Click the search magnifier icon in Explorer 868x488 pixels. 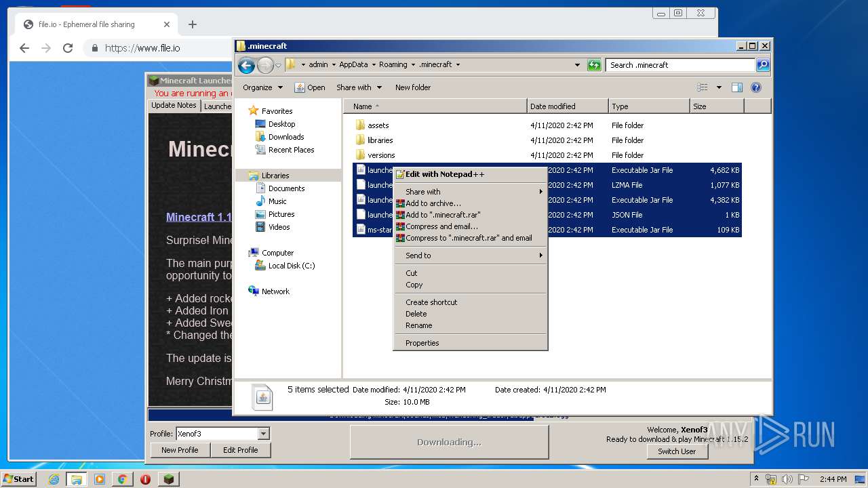point(763,65)
